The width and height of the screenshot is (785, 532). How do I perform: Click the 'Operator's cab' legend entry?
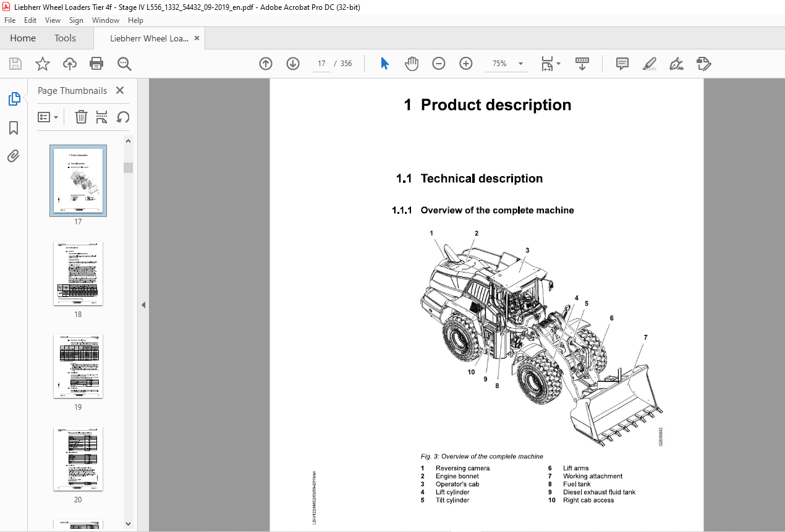point(457,484)
